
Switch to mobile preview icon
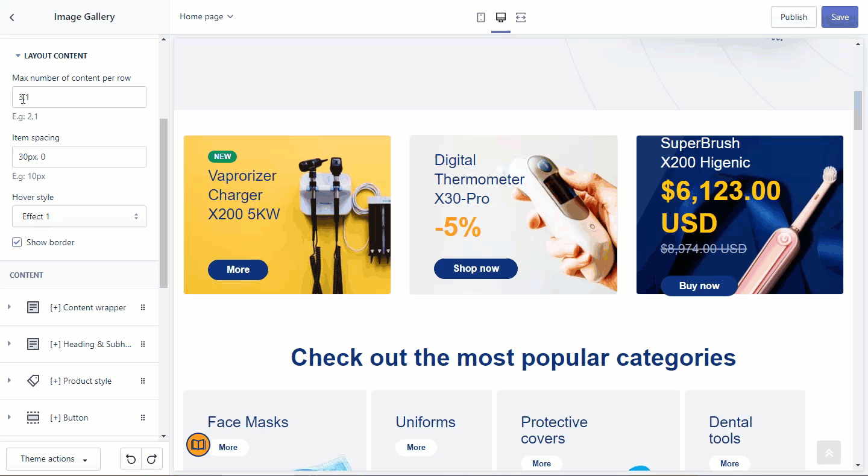tap(481, 17)
